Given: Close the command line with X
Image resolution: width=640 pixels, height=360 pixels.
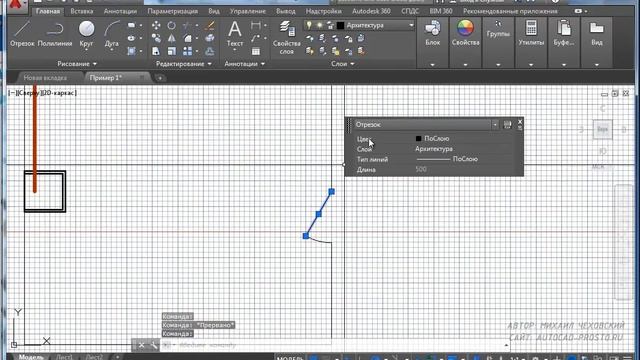Looking at the screenshot, I should (141, 345).
